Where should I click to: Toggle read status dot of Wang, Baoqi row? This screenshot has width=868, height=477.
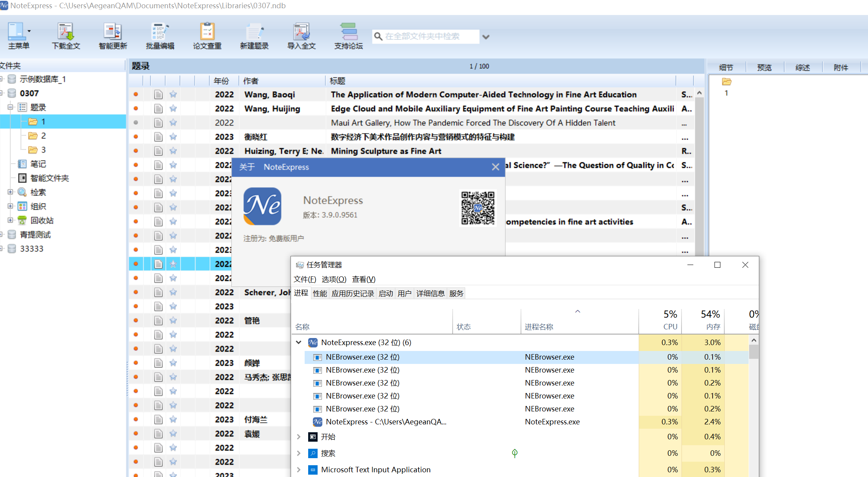point(136,95)
